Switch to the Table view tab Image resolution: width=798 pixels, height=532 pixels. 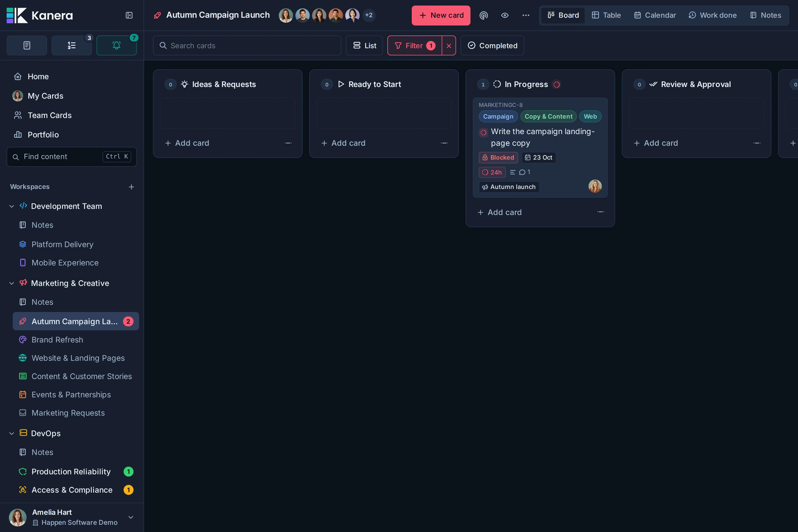point(606,15)
